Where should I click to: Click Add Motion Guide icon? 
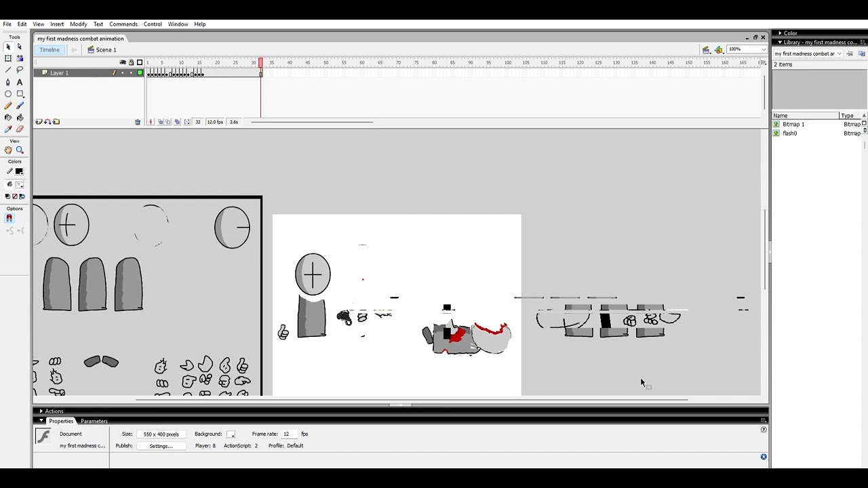(47, 122)
